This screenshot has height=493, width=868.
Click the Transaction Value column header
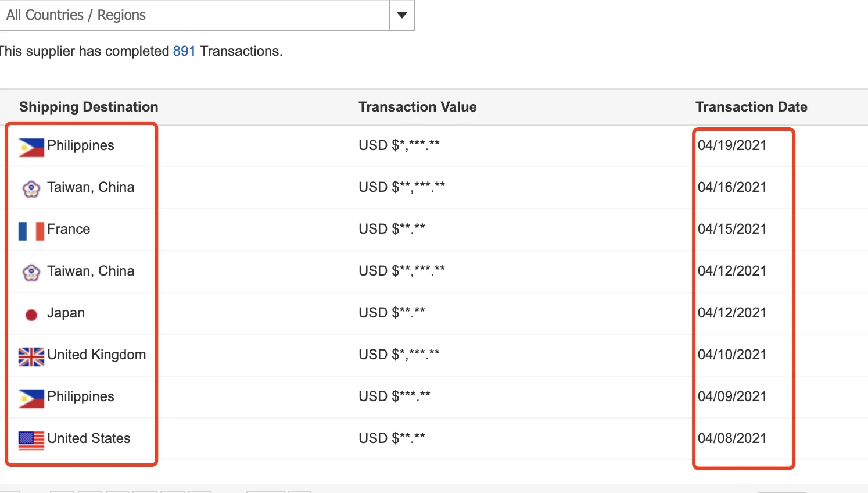pyautogui.click(x=418, y=107)
